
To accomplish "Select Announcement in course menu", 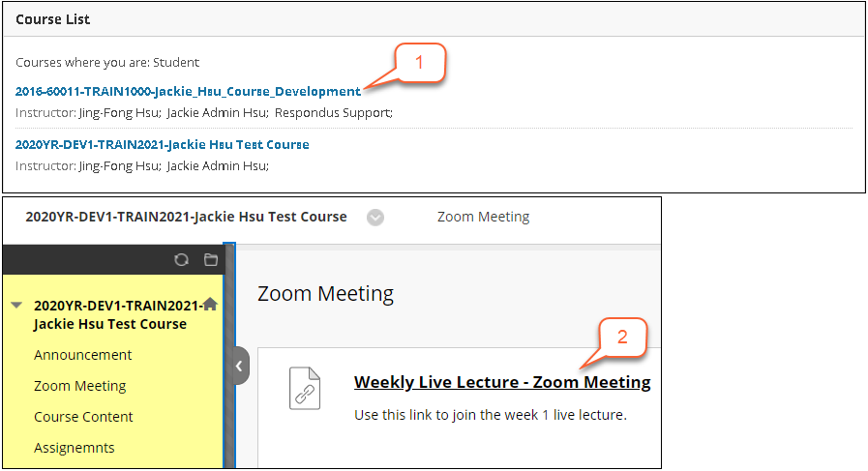I will [83, 355].
